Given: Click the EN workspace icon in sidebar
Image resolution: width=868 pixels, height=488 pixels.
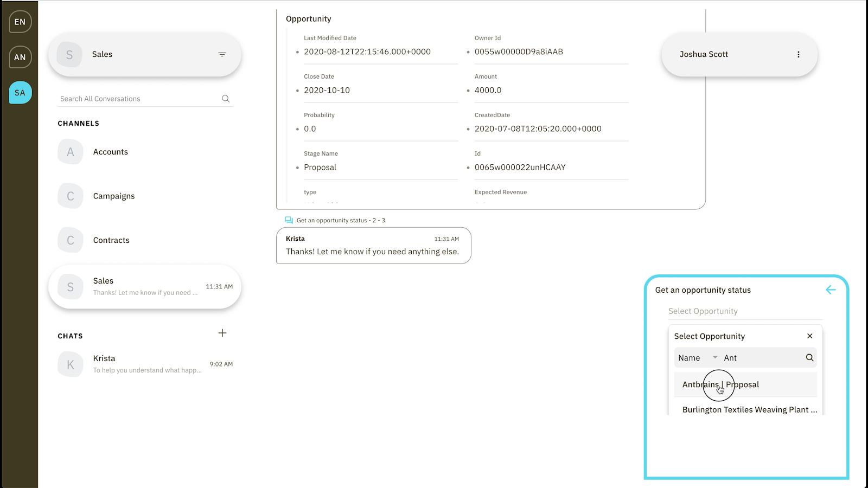Looking at the screenshot, I should [x=20, y=22].
